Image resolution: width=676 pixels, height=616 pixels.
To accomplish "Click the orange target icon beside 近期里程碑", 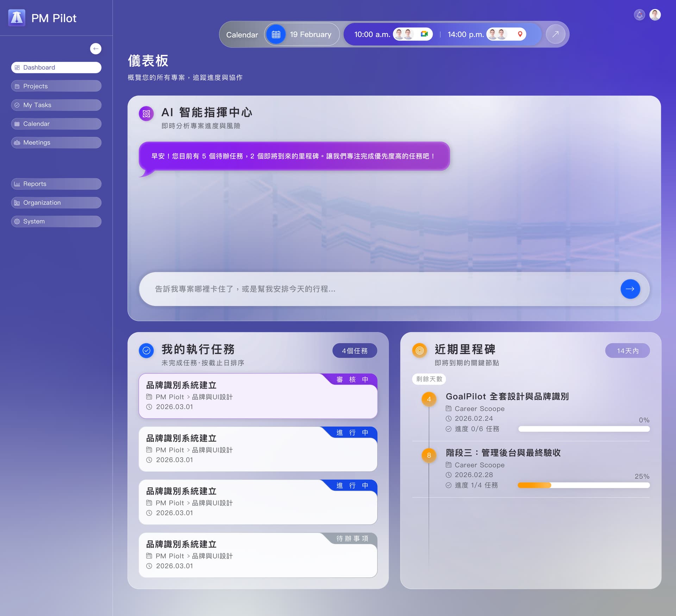I will [419, 351].
